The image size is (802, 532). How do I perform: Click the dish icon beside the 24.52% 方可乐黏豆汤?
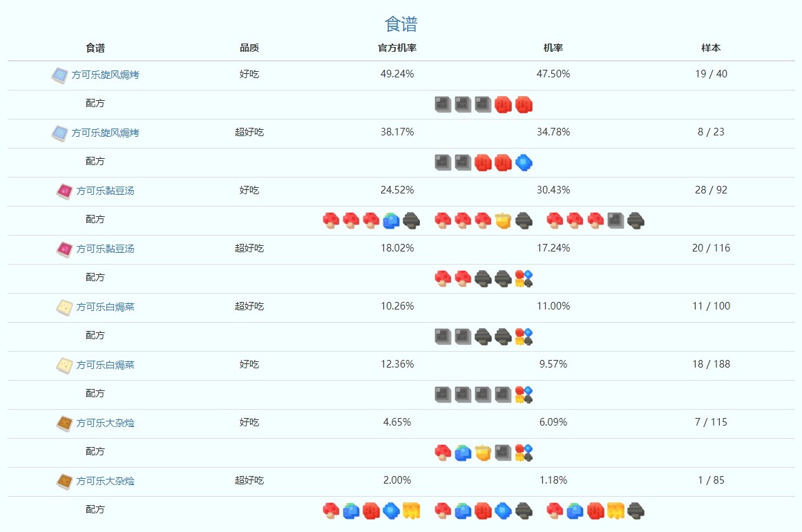click(64, 191)
